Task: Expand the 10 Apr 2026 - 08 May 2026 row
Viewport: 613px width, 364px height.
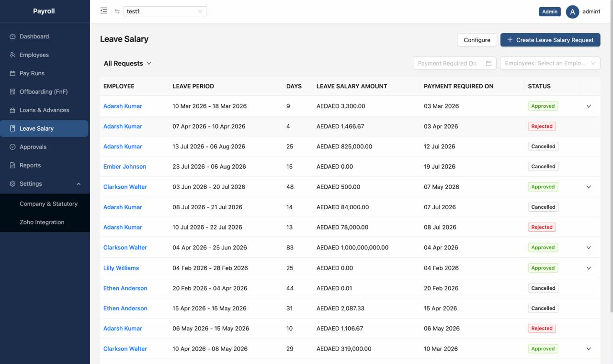Action: click(589, 349)
